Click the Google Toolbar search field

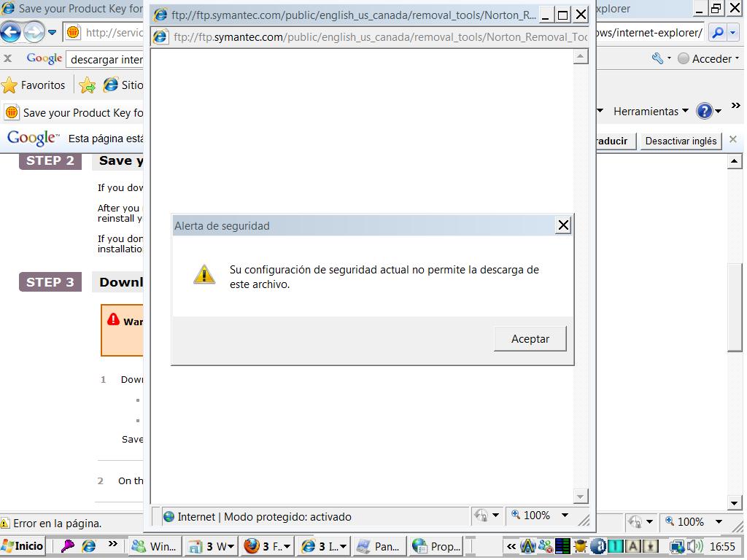point(106,59)
